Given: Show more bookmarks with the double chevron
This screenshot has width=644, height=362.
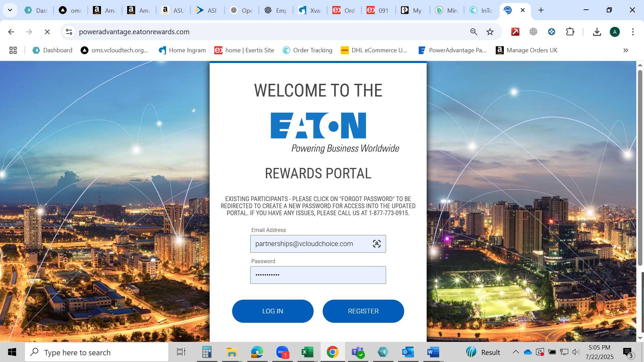Looking at the screenshot, I should coord(626,50).
